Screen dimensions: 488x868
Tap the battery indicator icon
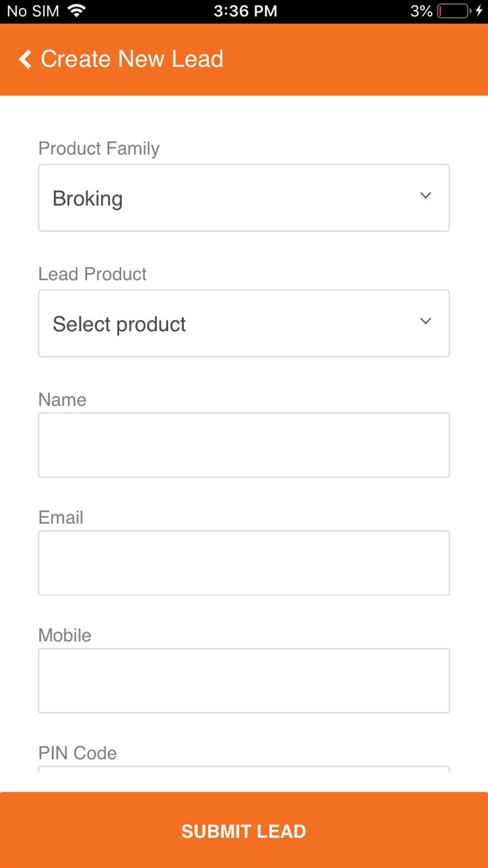tap(453, 11)
